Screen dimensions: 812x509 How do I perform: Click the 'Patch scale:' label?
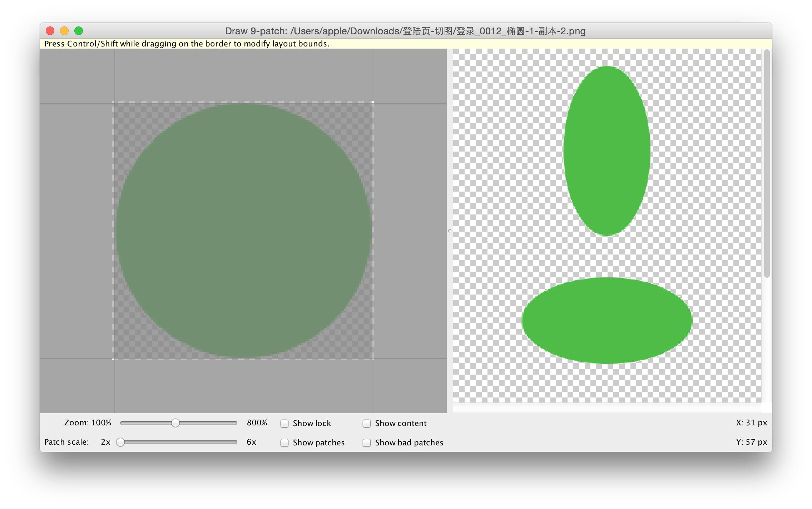pos(66,442)
